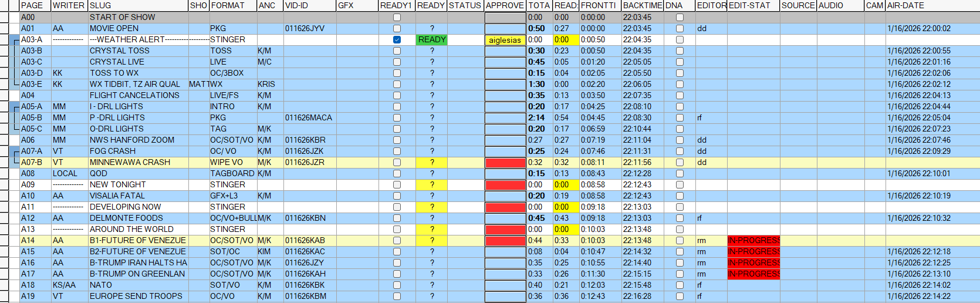This screenshot has height=303, width=980.
Task: Click yellow READY cell in NEW TONIGHT row
Action: 432,184
